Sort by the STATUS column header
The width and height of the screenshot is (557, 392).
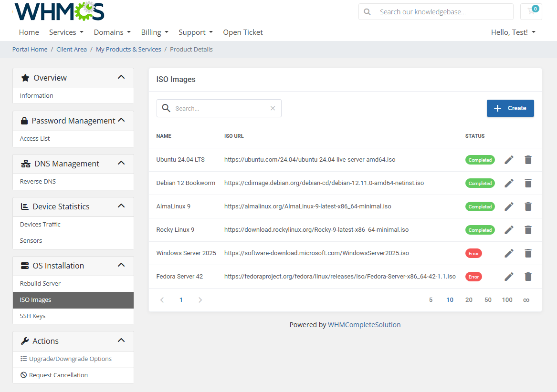pos(475,136)
